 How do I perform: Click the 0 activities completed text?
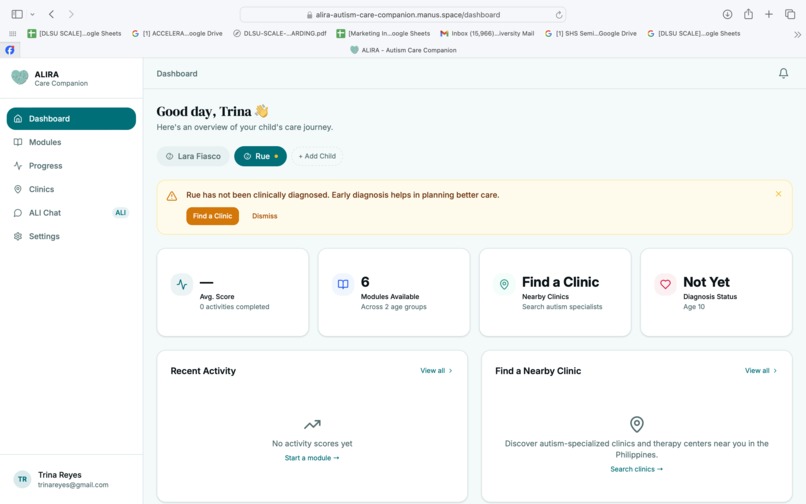click(x=234, y=307)
